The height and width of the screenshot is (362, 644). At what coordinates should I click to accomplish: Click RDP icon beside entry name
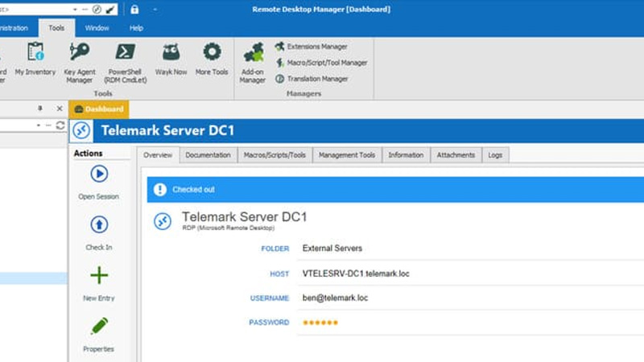click(x=163, y=221)
